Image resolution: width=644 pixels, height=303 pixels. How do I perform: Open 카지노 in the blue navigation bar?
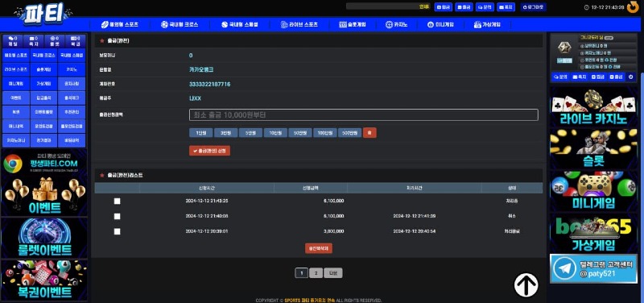[x=396, y=25]
